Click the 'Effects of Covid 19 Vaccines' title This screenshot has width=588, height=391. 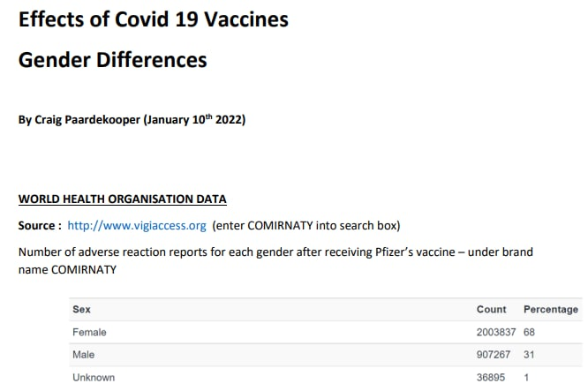pos(154,19)
